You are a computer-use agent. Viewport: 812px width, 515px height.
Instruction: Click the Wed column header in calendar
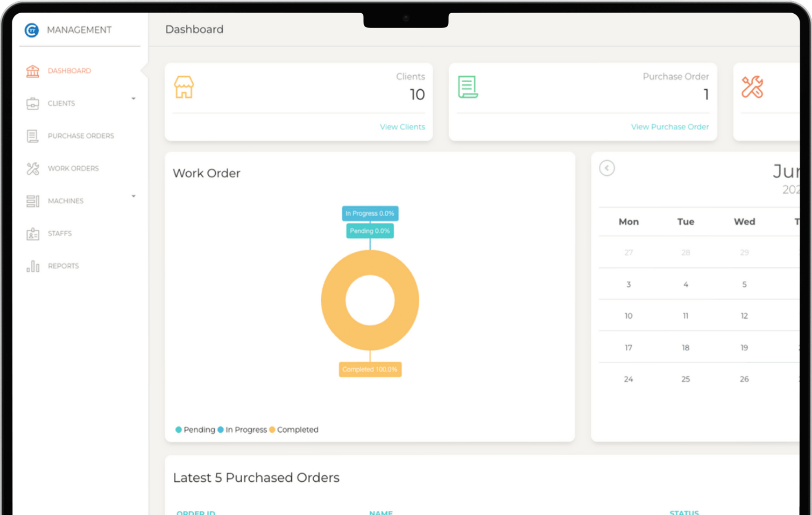point(745,222)
